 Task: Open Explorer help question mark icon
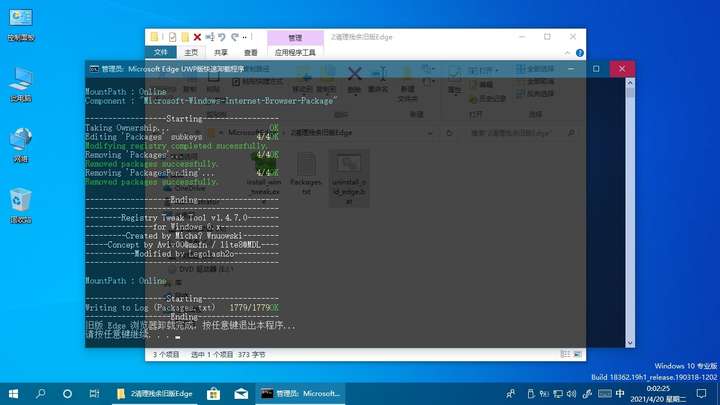(x=579, y=53)
